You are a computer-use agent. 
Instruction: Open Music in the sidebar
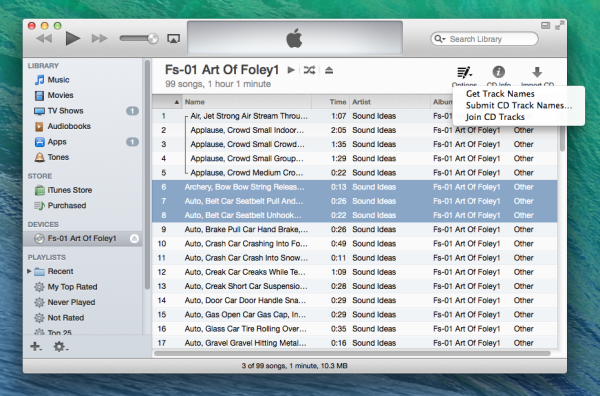click(58, 80)
